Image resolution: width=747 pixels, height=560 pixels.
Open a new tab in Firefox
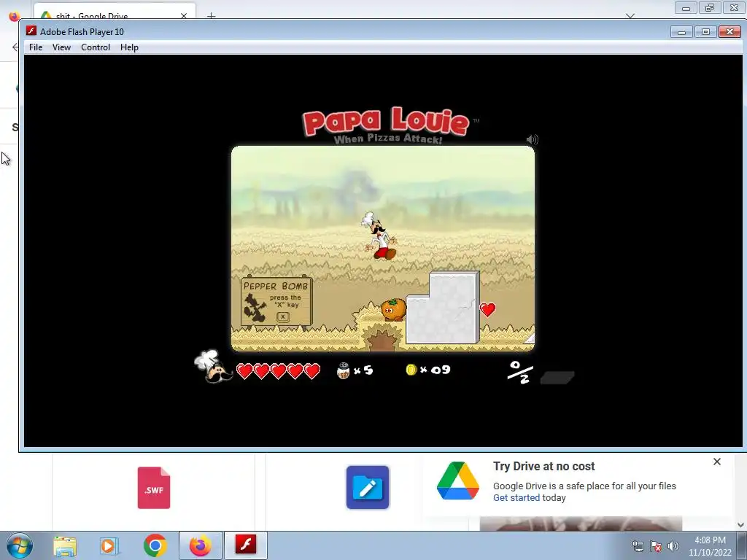[211, 16]
